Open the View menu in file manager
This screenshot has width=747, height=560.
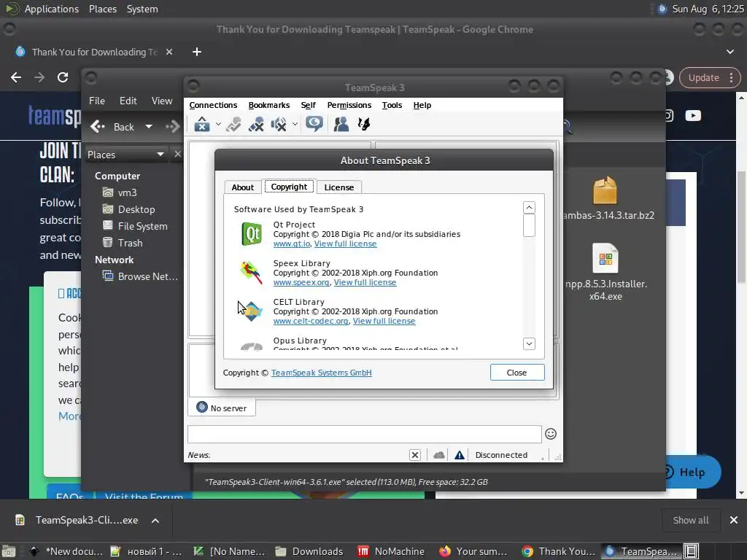click(162, 101)
